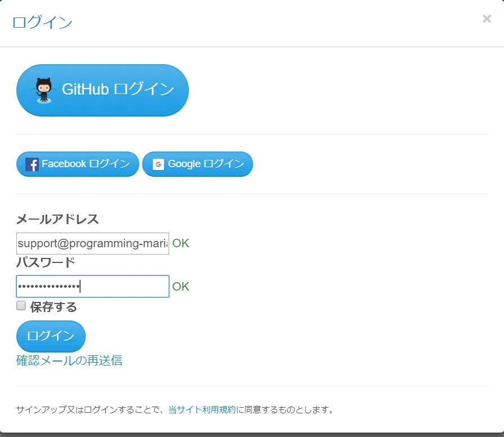
Task: Click the パスワード label
Action: coord(46,262)
